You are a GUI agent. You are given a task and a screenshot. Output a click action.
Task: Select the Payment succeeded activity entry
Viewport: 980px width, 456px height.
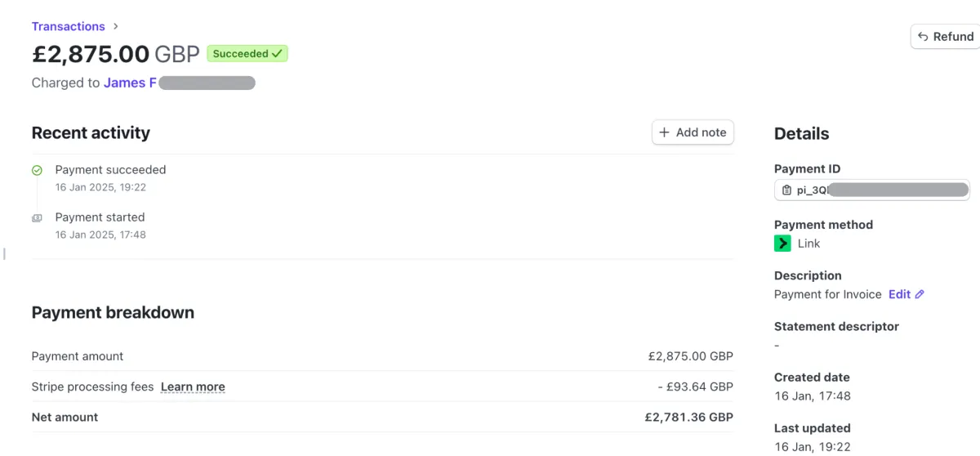110,178
